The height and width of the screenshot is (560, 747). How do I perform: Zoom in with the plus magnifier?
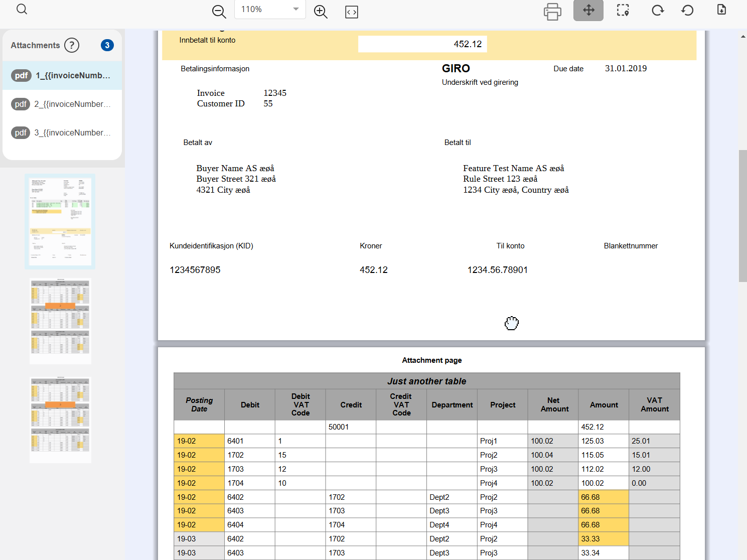click(x=321, y=12)
